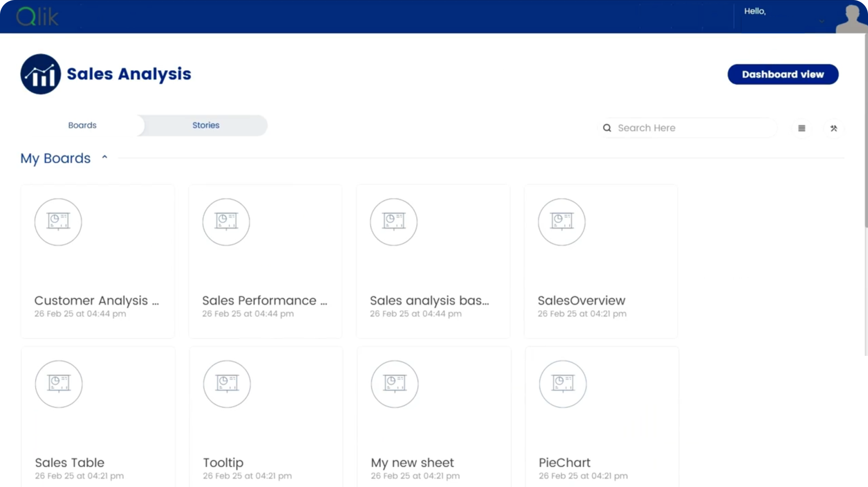868x487 pixels.
Task: Switch to the Boards tab
Action: 82,125
